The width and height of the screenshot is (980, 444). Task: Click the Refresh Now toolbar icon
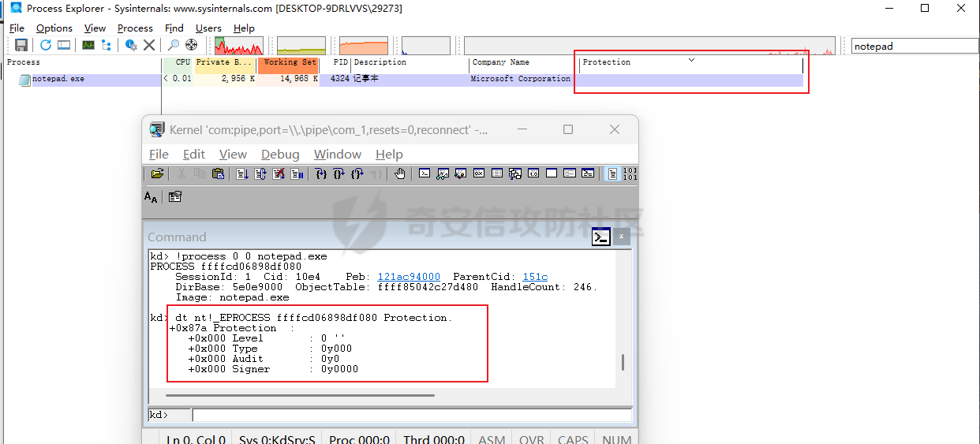pos(46,45)
